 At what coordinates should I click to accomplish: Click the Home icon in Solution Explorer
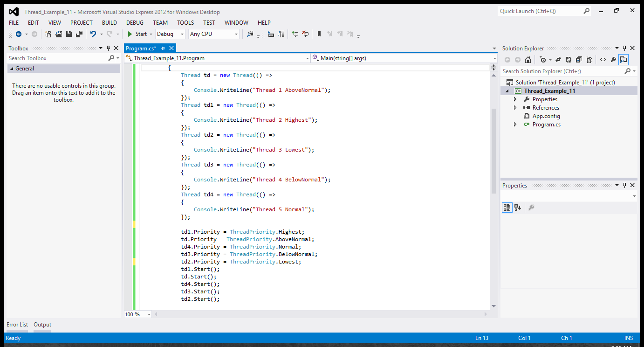pos(528,60)
